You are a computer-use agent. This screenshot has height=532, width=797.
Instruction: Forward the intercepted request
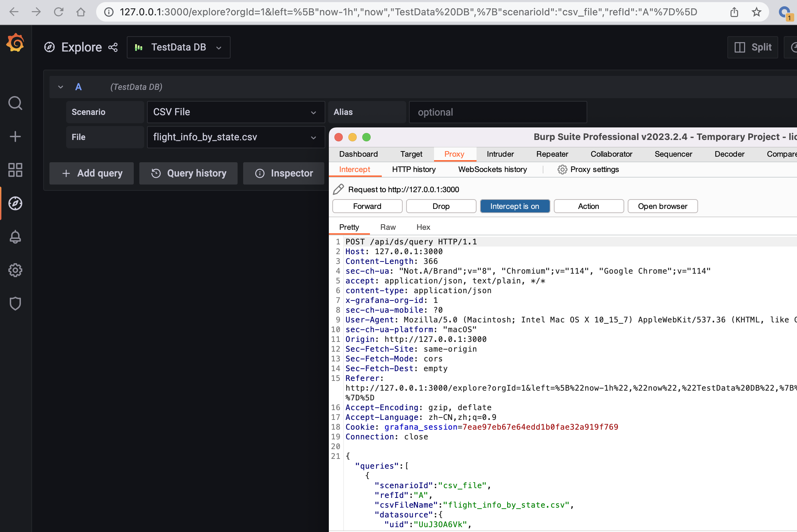[367, 206]
